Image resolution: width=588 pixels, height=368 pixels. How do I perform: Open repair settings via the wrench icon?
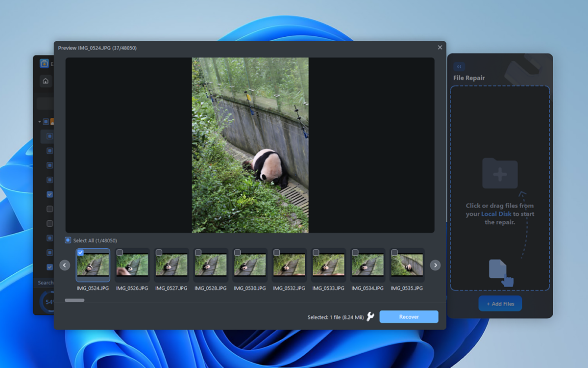(x=371, y=316)
